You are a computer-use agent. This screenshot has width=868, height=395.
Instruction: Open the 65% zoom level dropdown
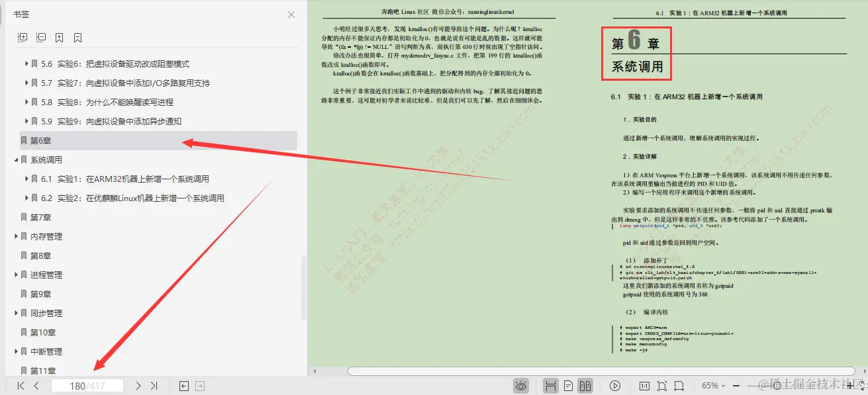(x=712, y=385)
